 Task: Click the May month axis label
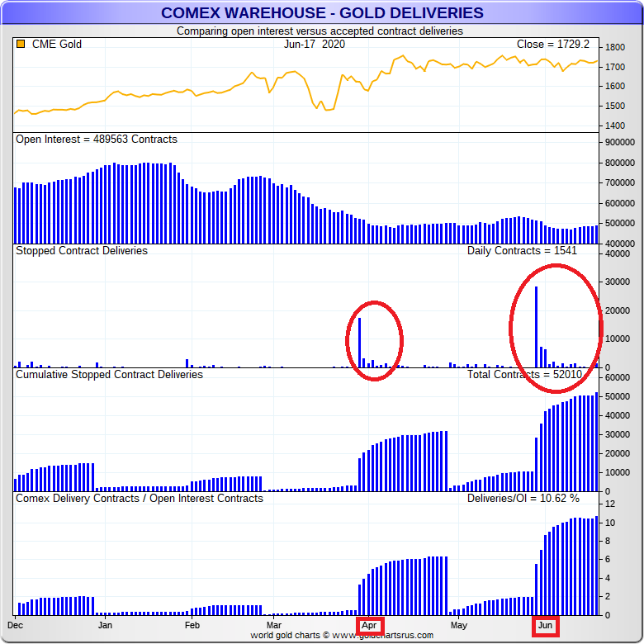[x=457, y=626]
